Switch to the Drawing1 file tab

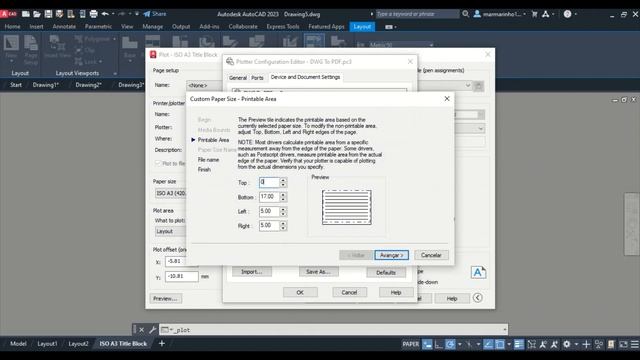point(46,85)
